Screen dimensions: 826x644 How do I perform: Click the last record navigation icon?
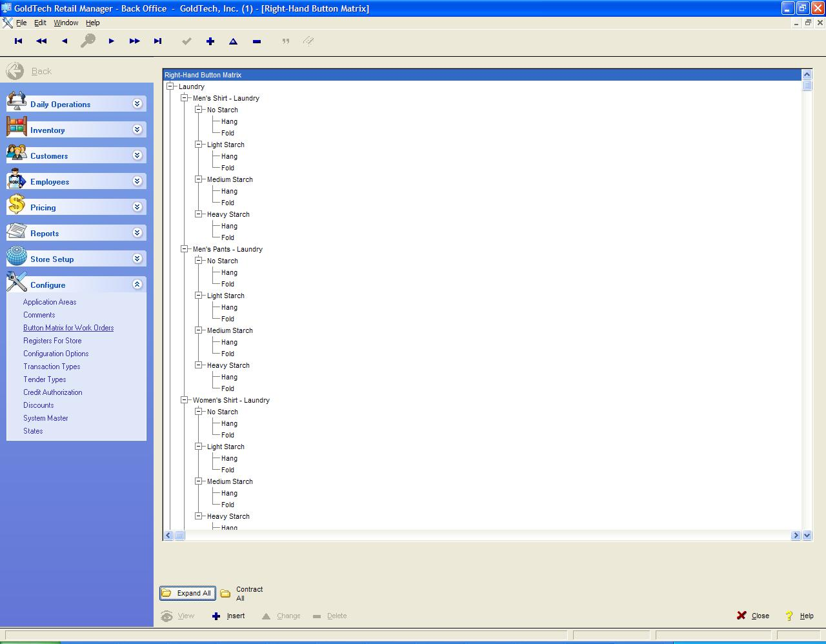[158, 41]
